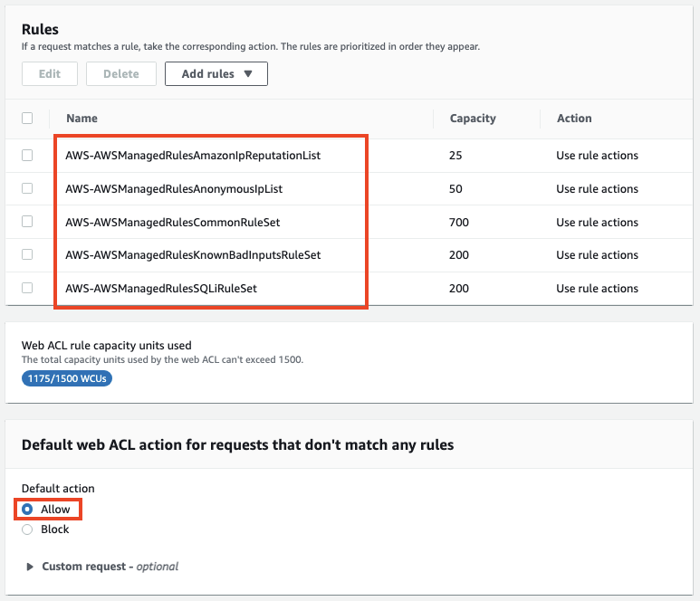Select checkbox for CommonRuleSet rule
Screen dimensions: 700x601
[x=27, y=222]
